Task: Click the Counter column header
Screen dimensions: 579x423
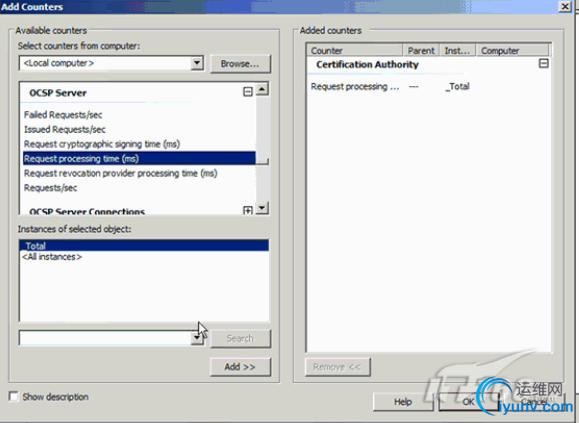Action: [354, 51]
